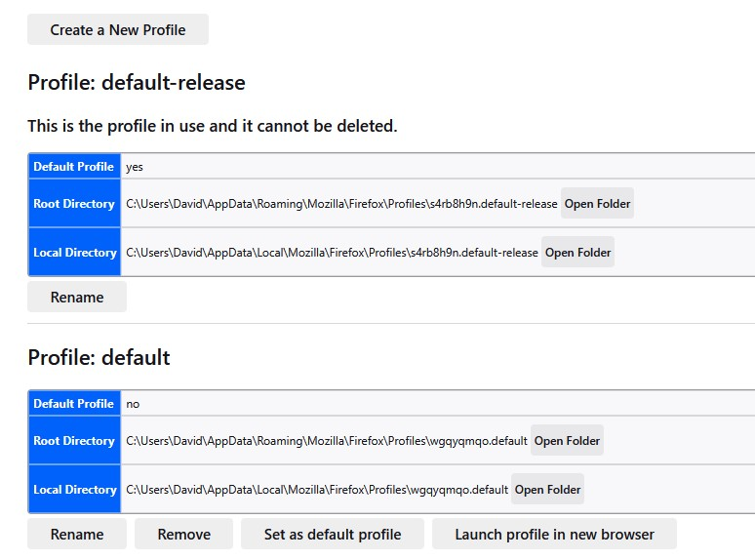
Task: Open Folder for wgqyqmqo.default Root Directory
Action: 567,441
